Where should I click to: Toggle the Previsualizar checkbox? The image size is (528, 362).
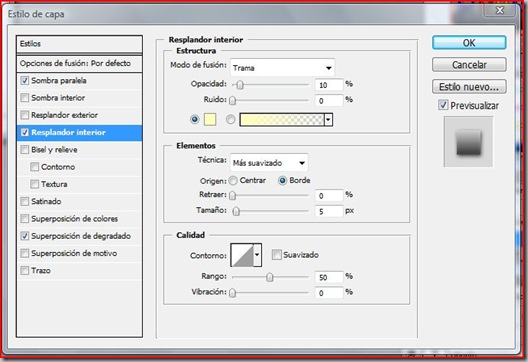pyautogui.click(x=443, y=105)
